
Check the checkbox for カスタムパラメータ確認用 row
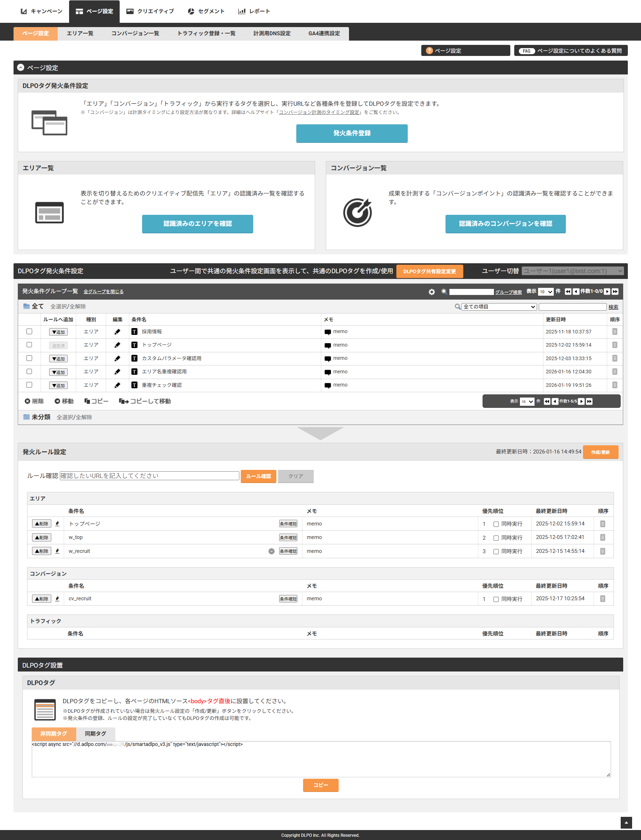(x=29, y=358)
